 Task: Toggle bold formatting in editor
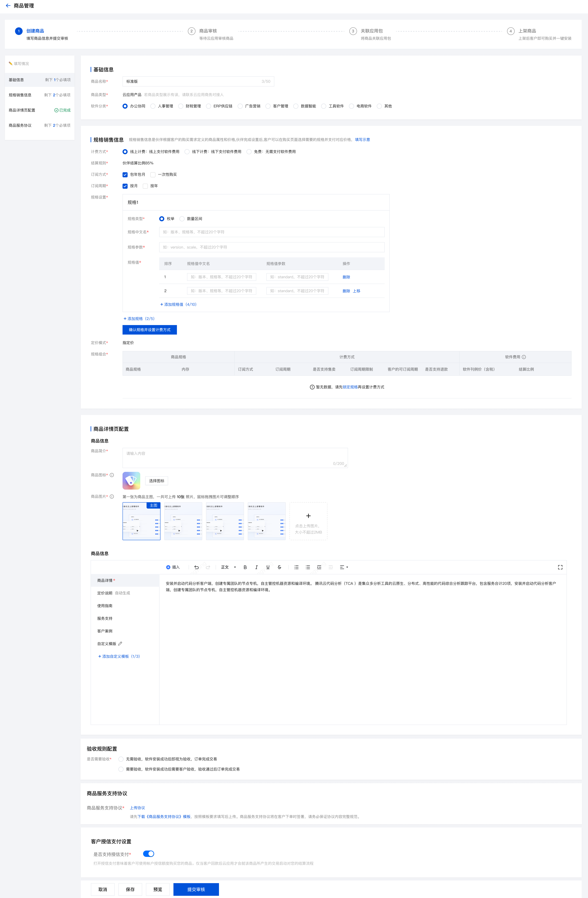tap(245, 567)
